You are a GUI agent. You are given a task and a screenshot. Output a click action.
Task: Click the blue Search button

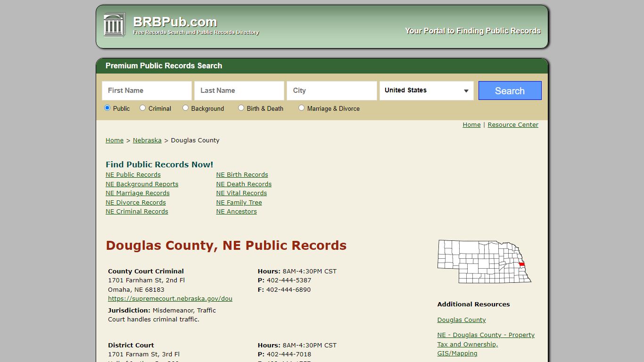[510, 90]
